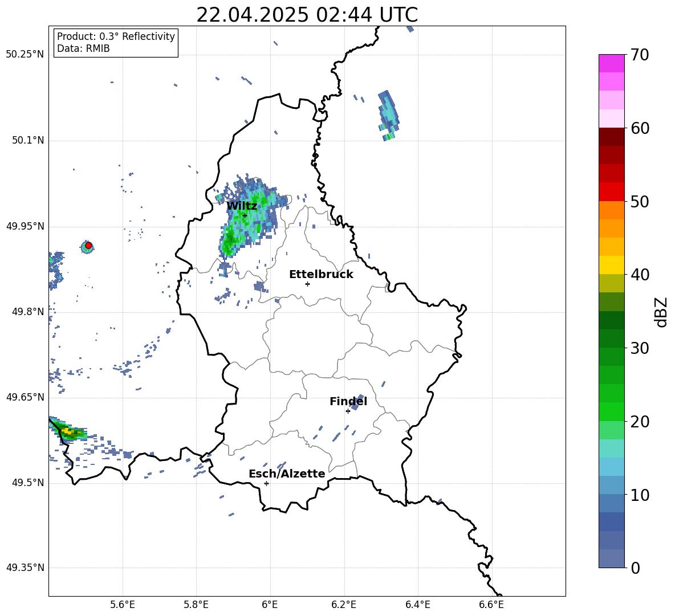
Task: Click the Findel station cross marker
Action: (348, 411)
